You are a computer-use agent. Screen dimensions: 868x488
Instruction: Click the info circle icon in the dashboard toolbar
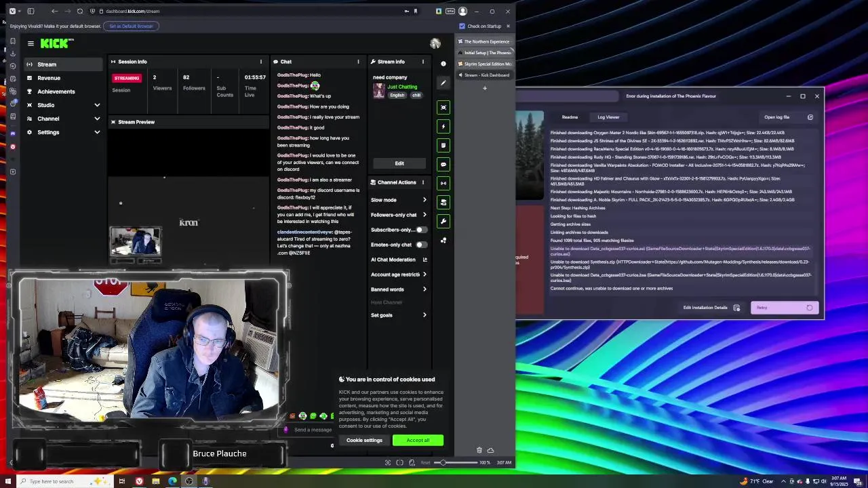coord(443,64)
